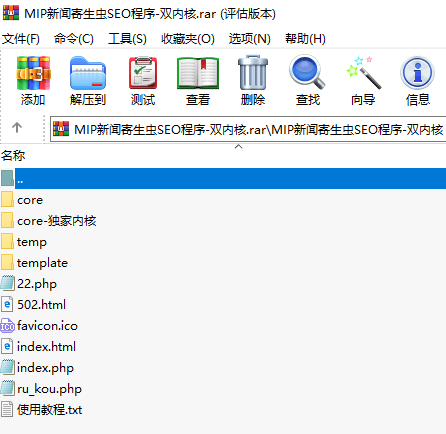The width and height of the screenshot is (446, 434).
Task: Run the 测试 (Test) archive tool
Action: coord(143,81)
